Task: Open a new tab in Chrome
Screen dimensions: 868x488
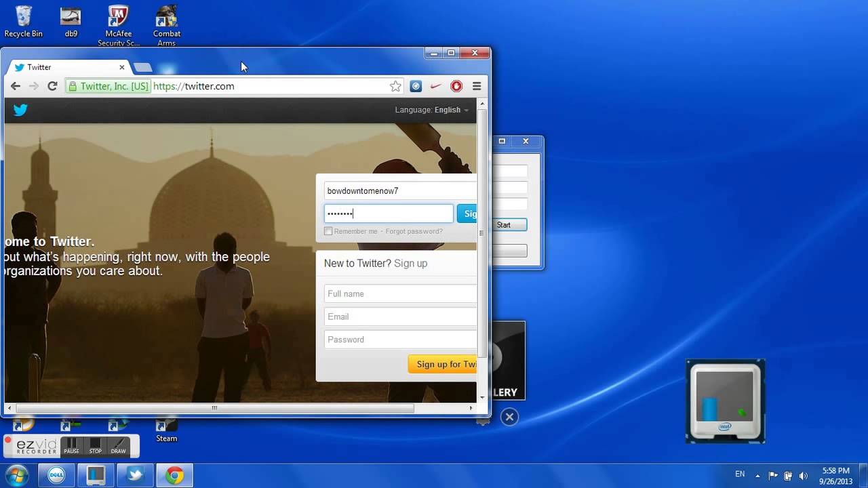Action: click(142, 67)
